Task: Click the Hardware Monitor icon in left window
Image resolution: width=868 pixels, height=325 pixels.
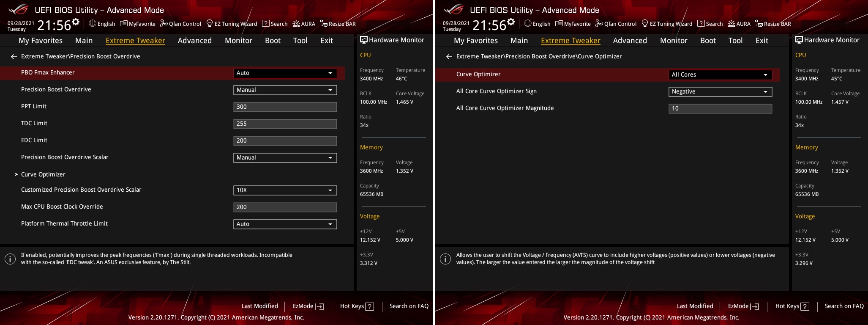Action: [364, 40]
